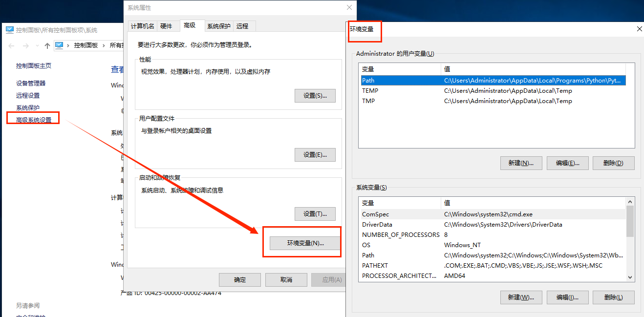Click the back arrow in Control Panel navigation
This screenshot has width=644, height=317.
click(x=12, y=45)
